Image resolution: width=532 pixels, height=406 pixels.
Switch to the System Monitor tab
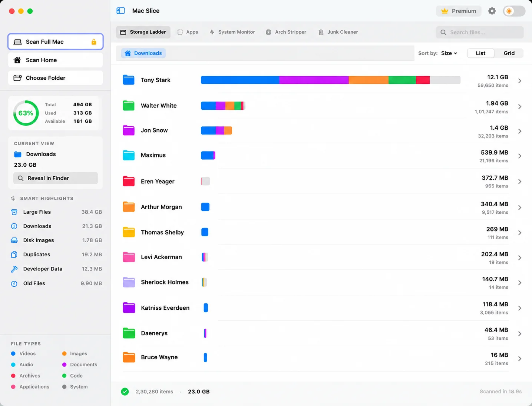(x=232, y=32)
